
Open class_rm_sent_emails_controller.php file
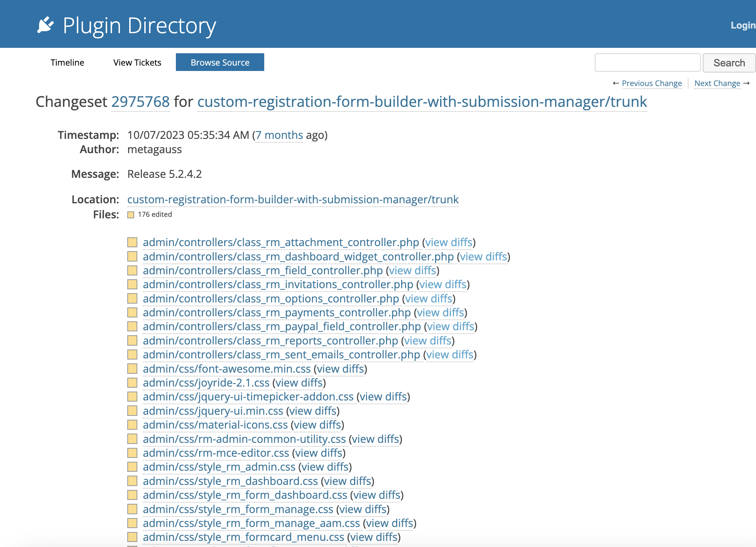[x=282, y=355]
